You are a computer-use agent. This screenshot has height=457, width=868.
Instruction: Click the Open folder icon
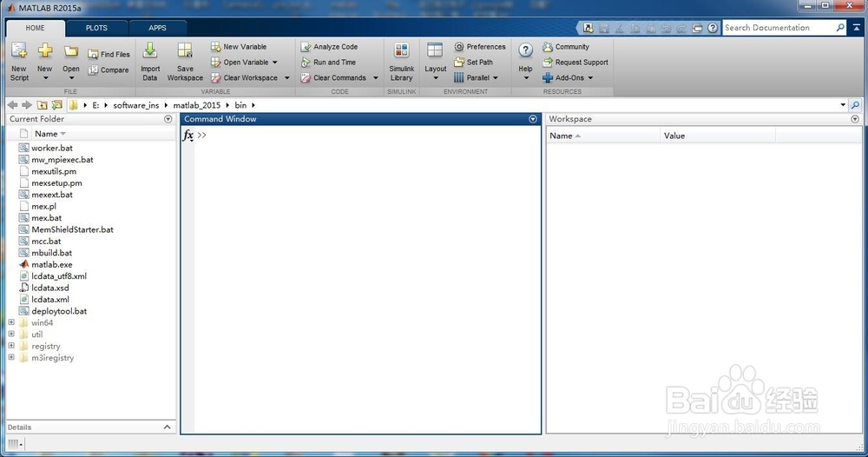point(71,51)
